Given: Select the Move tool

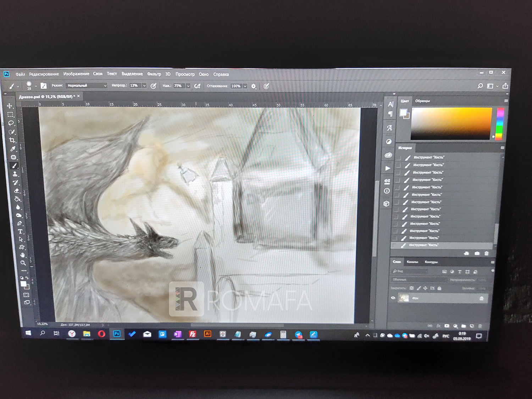Looking at the screenshot, I should tap(10, 106).
